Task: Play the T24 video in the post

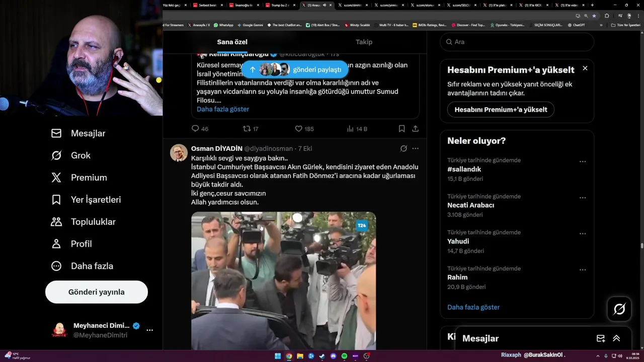Action: click(x=283, y=281)
